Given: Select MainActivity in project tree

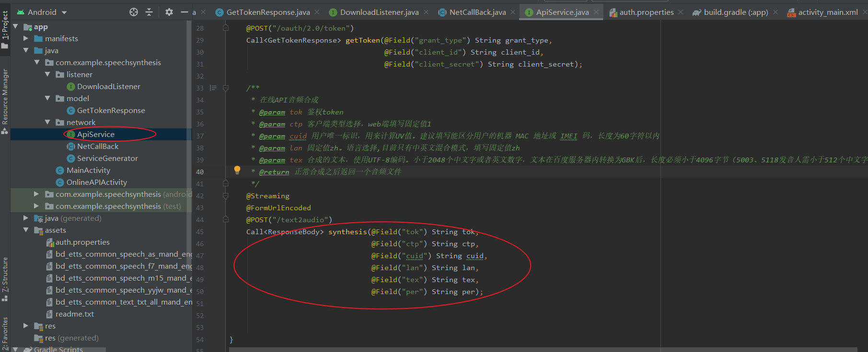Looking at the screenshot, I should (88, 170).
